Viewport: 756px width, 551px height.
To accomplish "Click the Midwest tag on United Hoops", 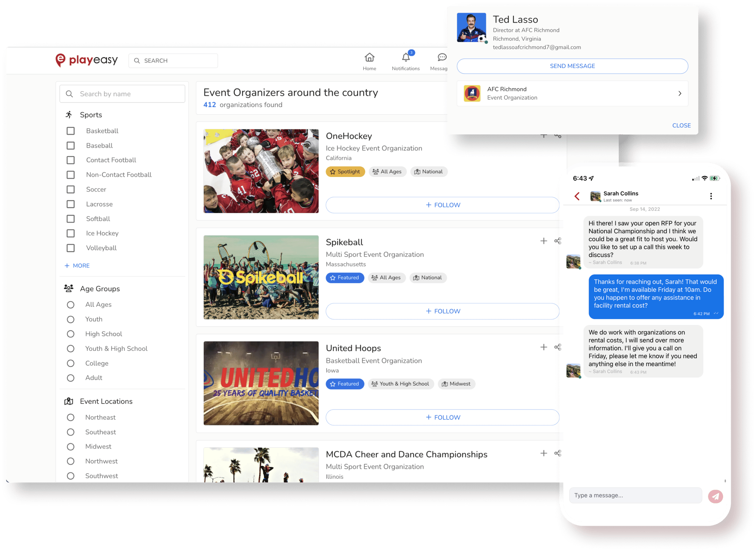I will click(456, 384).
